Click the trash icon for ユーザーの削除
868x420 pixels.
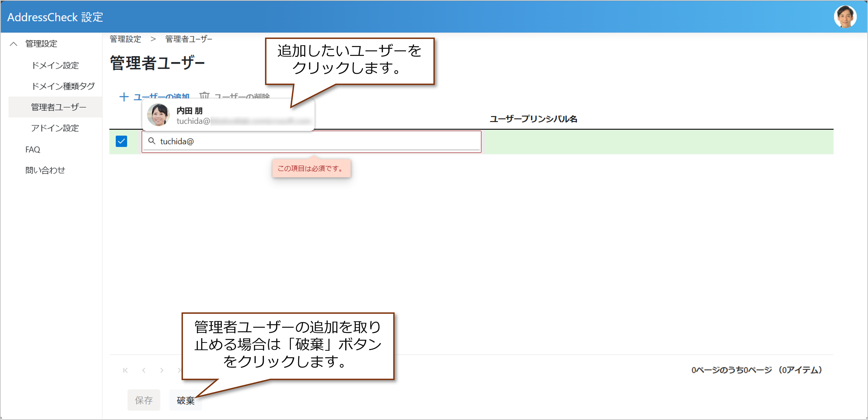[x=204, y=96]
